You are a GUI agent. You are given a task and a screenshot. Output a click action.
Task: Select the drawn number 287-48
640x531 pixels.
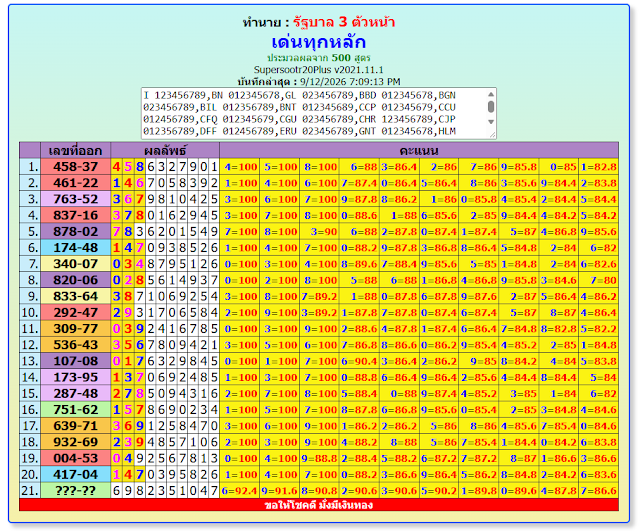[76, 393]
